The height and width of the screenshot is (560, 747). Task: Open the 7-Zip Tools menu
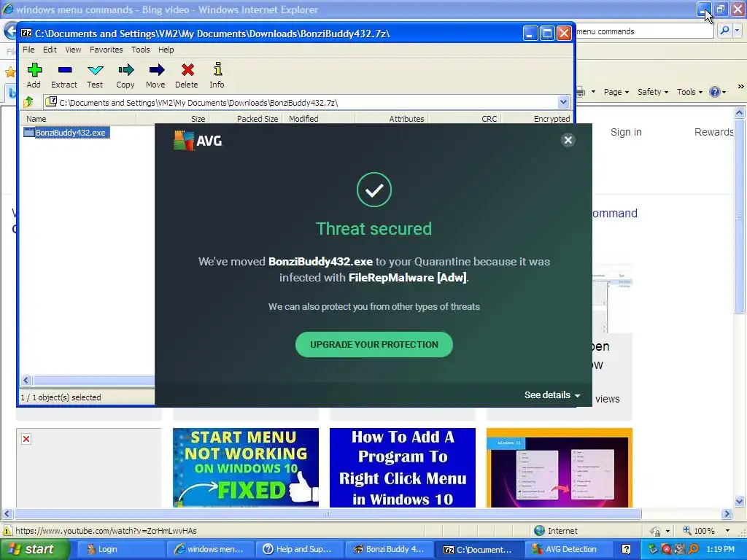141,50
